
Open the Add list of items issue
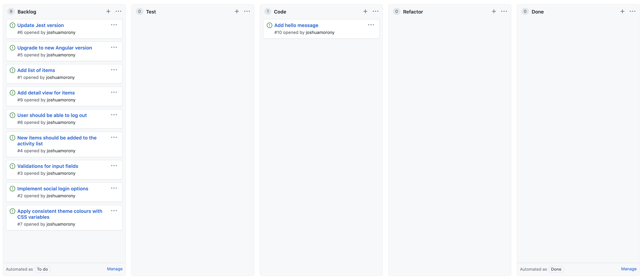point(36,70)
